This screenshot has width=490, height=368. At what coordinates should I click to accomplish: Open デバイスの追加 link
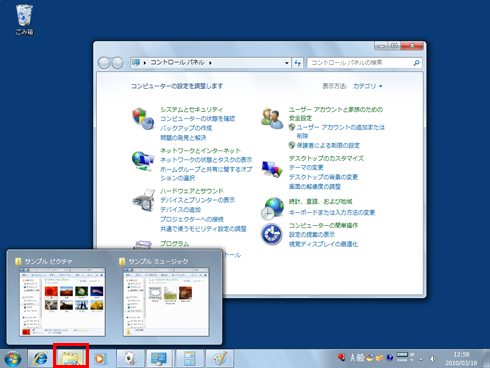[x=180, y=209]
